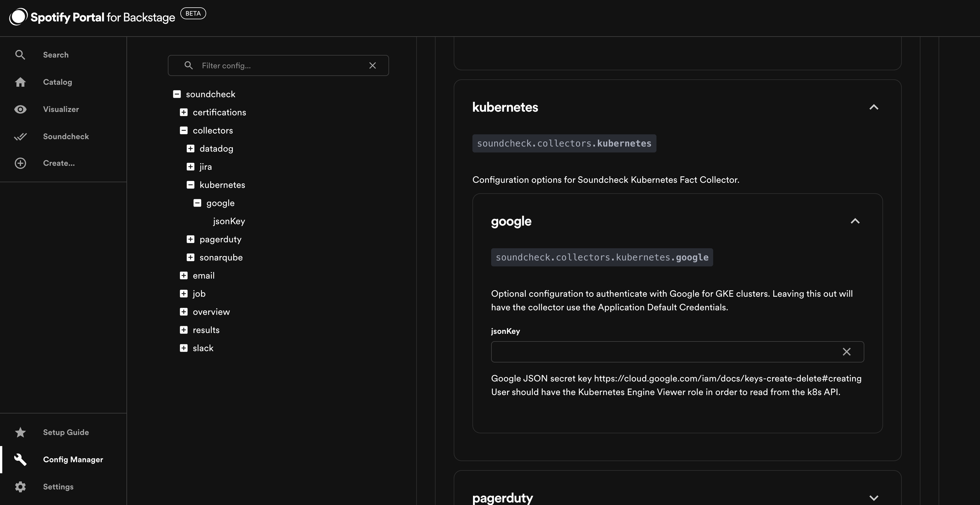Select collectors label in tree

click(x=213, y=130)
